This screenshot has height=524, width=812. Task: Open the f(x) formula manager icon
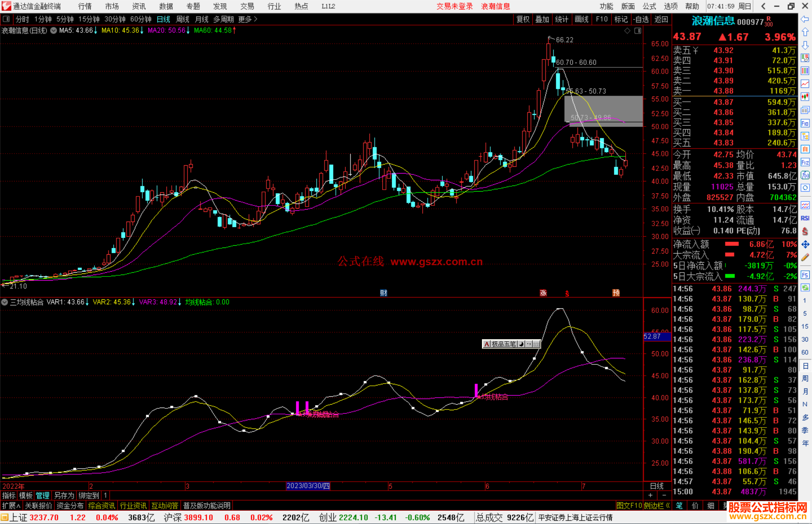805,175
